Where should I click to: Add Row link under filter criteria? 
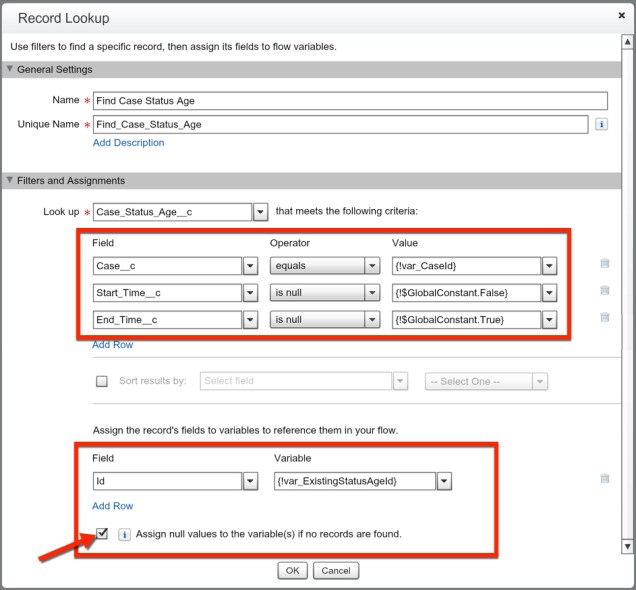112,345
